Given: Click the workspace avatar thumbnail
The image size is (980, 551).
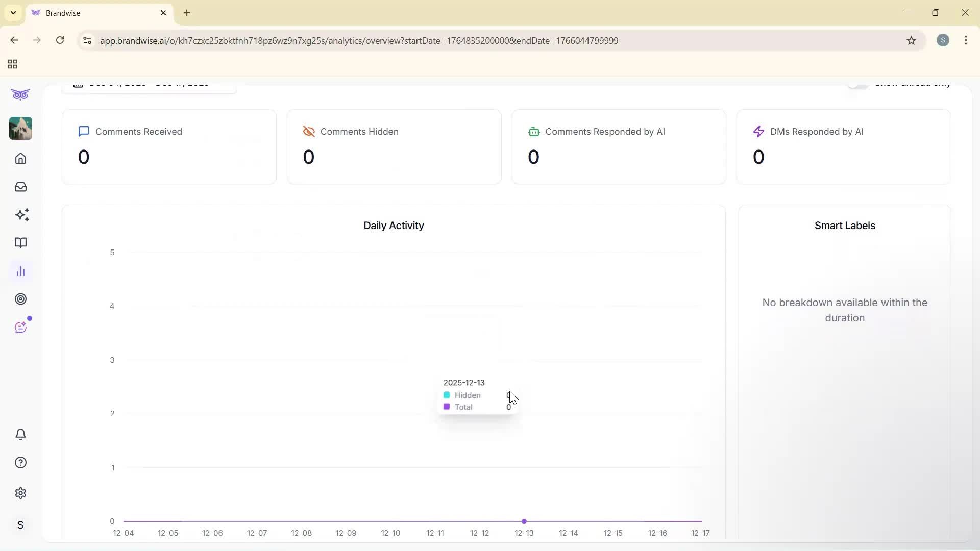Looking at the screenshot, I should point(20,128).
